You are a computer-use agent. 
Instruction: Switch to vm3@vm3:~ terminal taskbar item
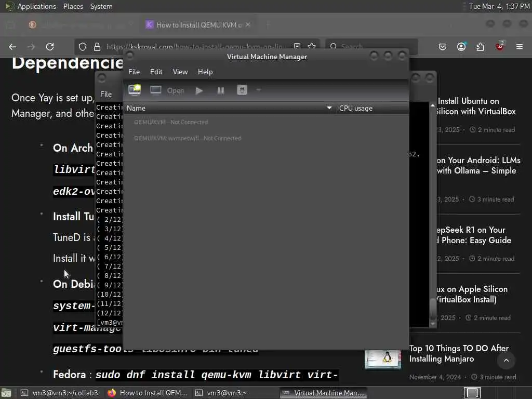(x=234, y=393)
